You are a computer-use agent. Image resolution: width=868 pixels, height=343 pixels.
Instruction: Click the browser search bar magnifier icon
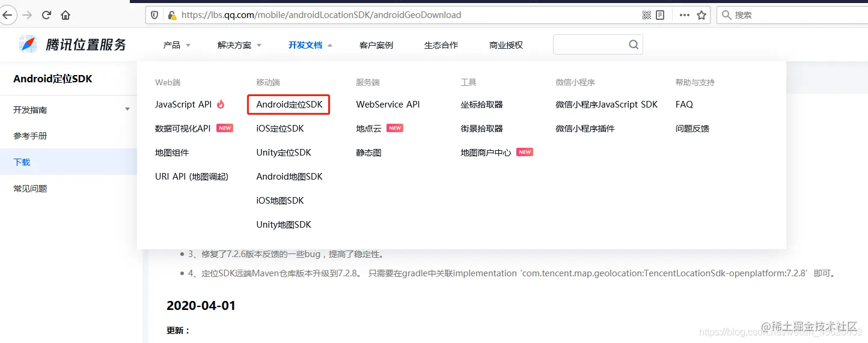(727, 15)
